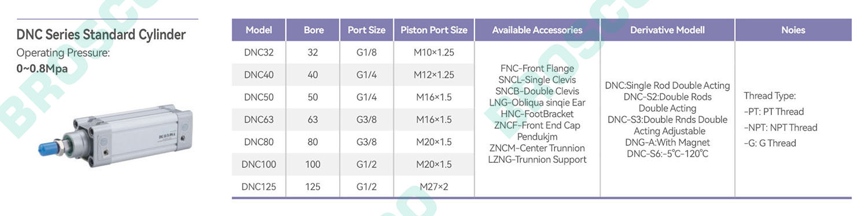Click the DNC Series Standard Cylinder title
This screenshot has width=868, height=216.
tap(101, 35)
